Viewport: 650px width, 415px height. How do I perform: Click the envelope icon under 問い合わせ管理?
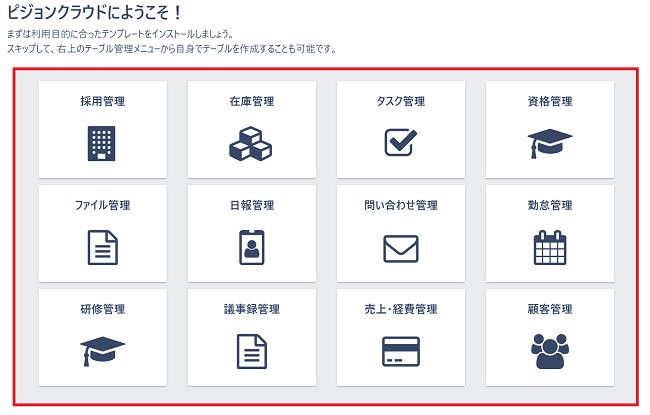pyautogui.click(x=400, y=247)
